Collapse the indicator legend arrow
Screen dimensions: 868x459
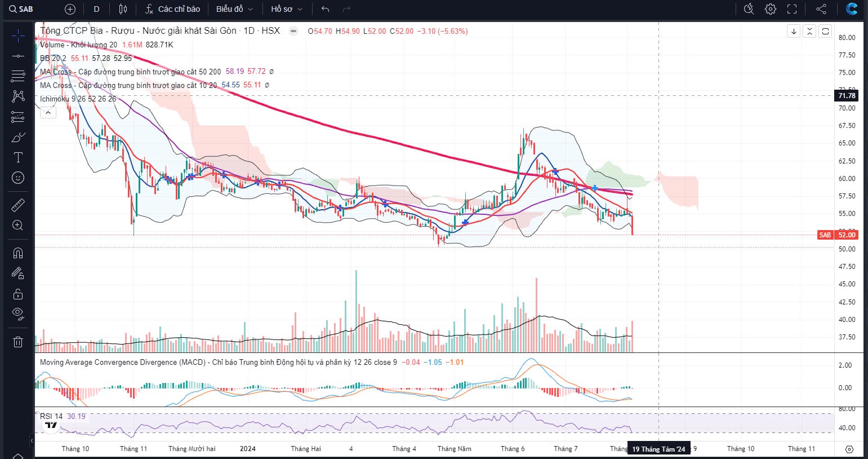point(48,113)
